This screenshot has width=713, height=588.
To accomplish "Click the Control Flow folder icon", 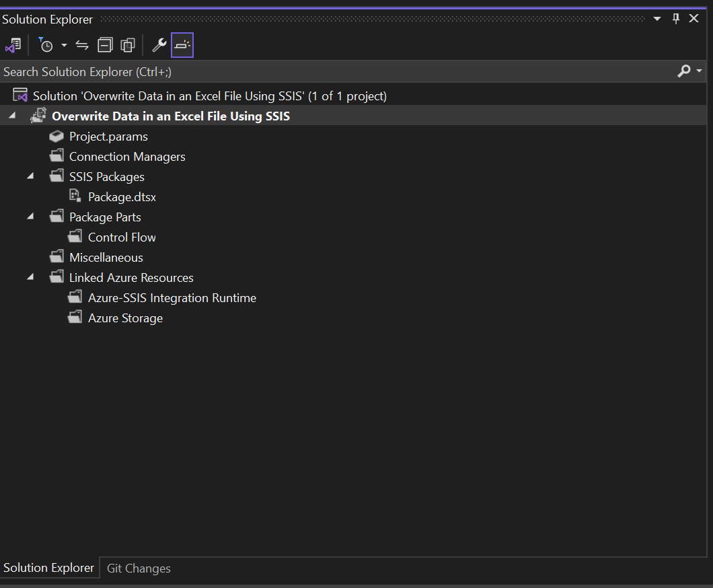I will (x=75, y=236).
